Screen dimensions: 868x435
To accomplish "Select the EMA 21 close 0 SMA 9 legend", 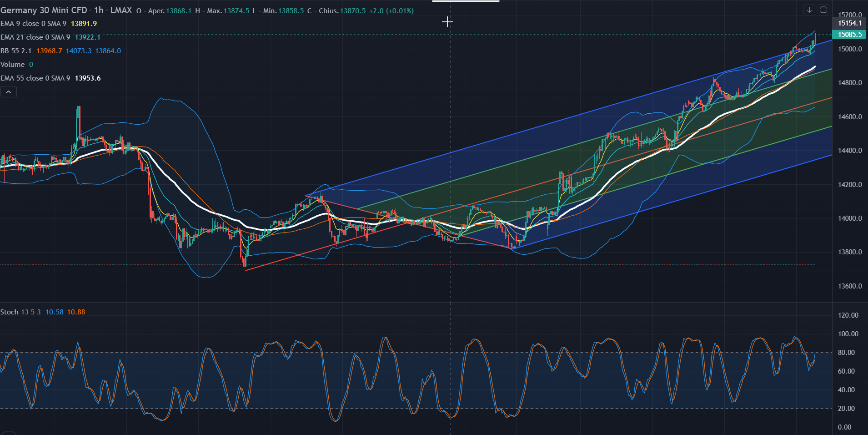I will pyautogui.click(x=35, y=37).
